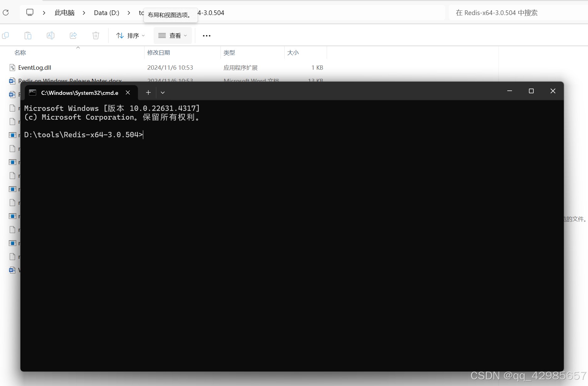Open 此电脑 in the breadcrumb path

(64, 13)
